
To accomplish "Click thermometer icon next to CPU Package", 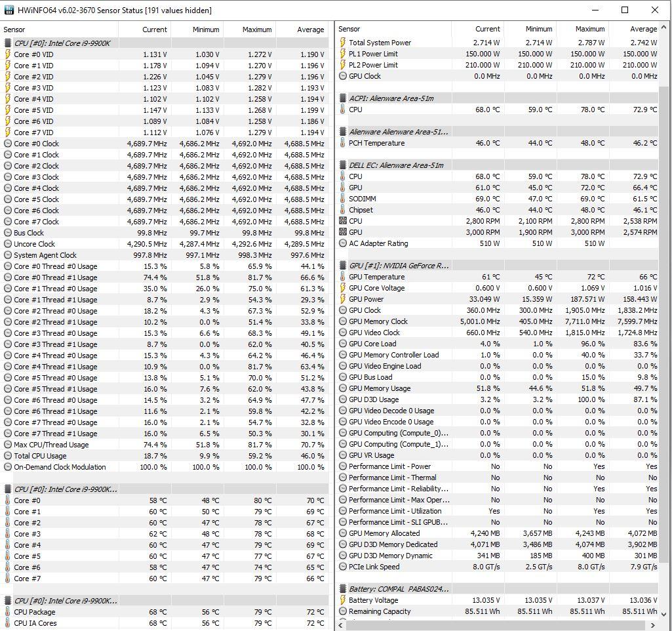I will pos(8,612).
